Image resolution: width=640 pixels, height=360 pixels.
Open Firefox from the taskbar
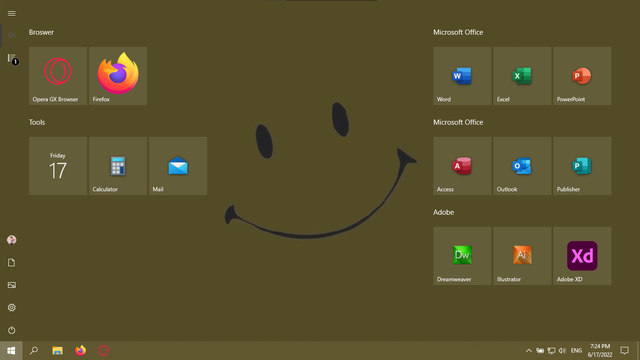(x=80, y=351)
